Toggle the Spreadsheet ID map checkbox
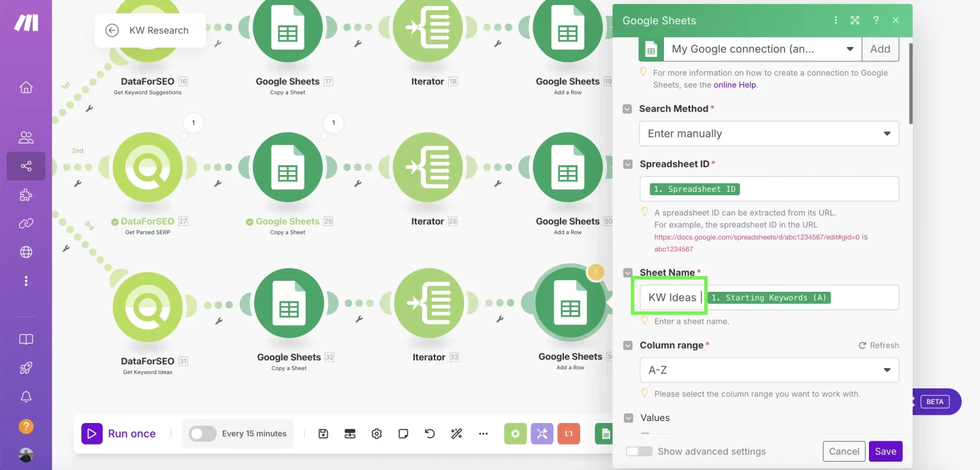 627,164
